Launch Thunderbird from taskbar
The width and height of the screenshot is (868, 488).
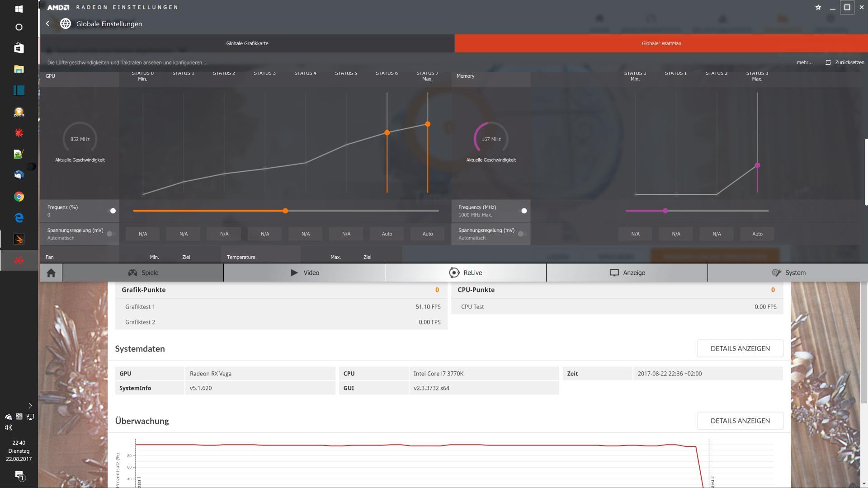point(19,175)
